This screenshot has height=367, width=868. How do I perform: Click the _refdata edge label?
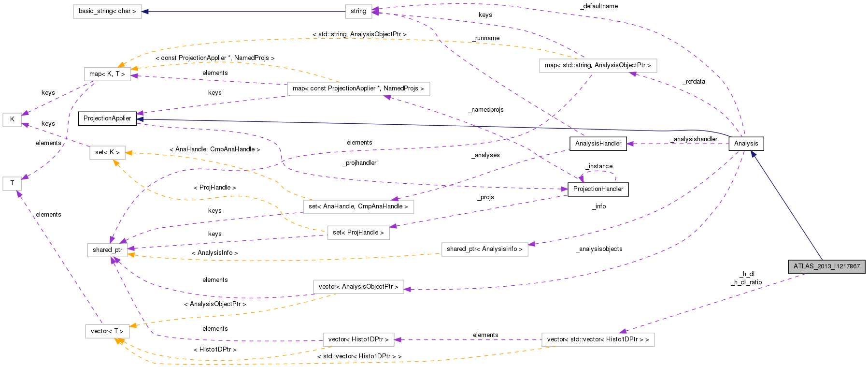[694, 82]
